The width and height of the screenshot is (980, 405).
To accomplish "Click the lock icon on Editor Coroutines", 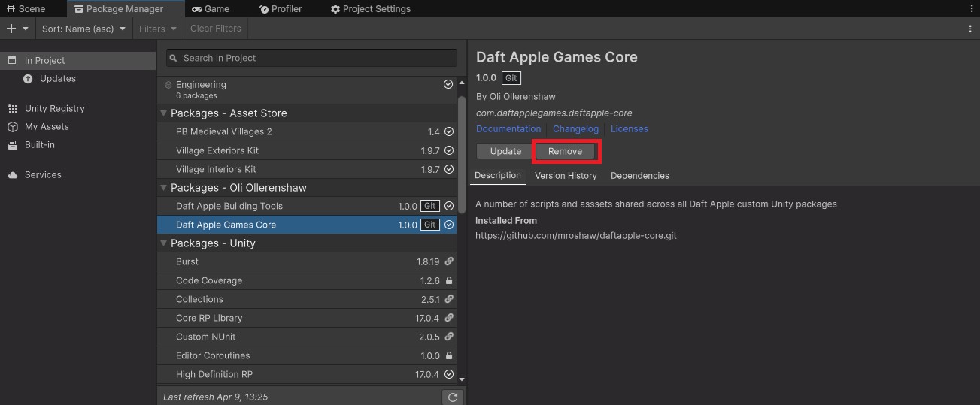I will 449,355.
